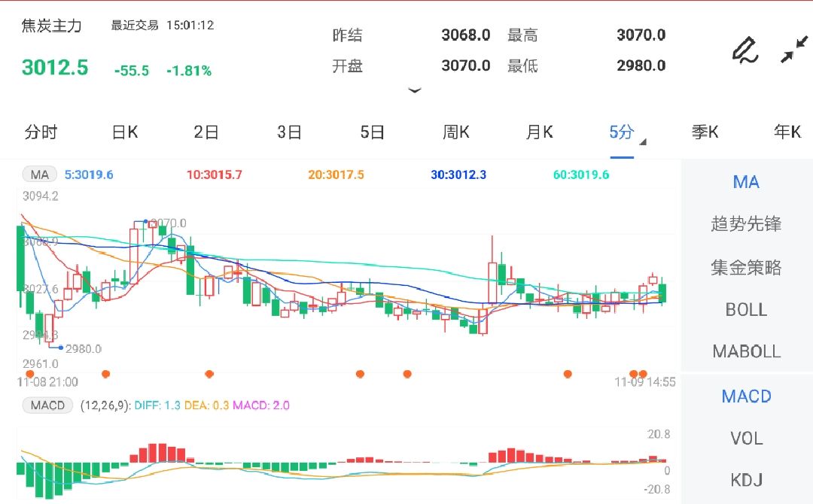Click the MA30 value 30:3012.3
Screen dimensions: 813x504
coord(458,175)
